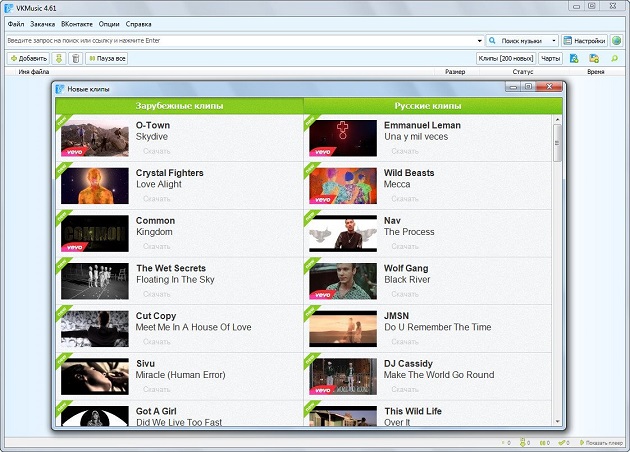The image size is (630, 452).
Task: Click Скачать under Wild Beasts Mecca
Action: coord(405,199)
